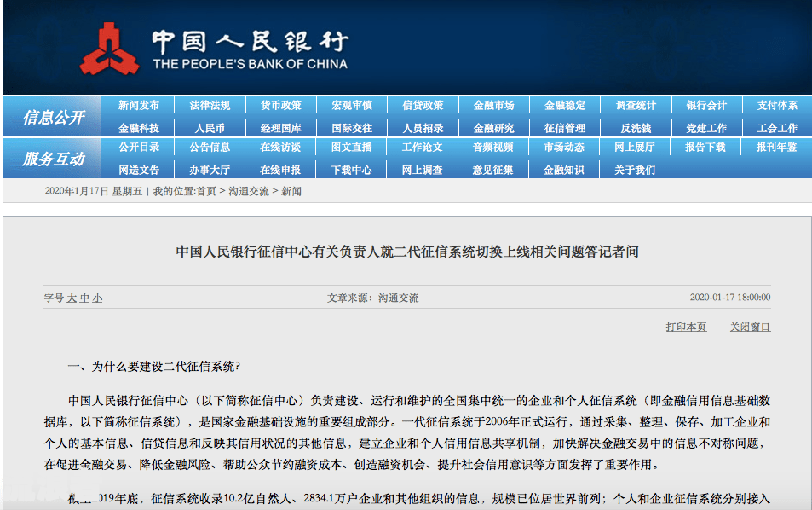812x510 pixels.
Task: Open 工作论文 link
Action: point(422,148)
